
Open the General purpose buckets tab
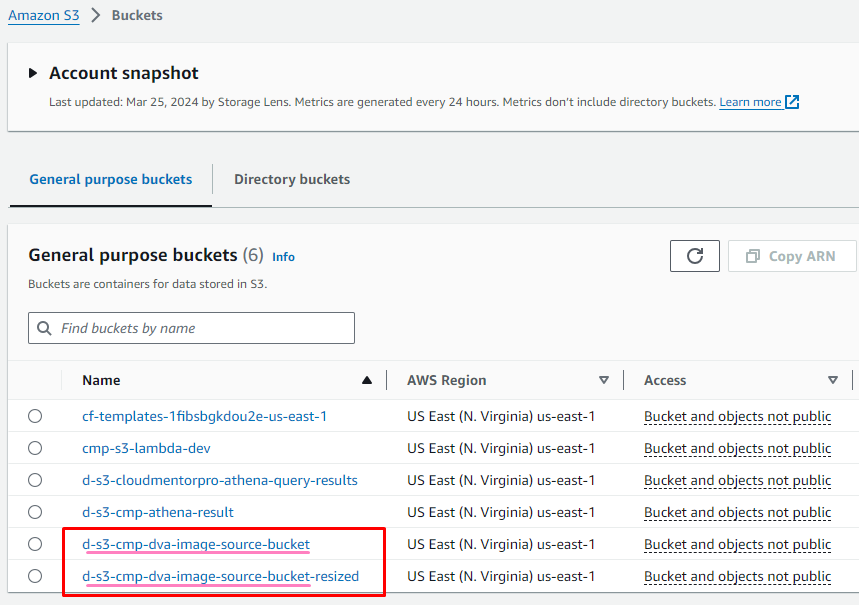pyautogui.click(x=111, y=180)
